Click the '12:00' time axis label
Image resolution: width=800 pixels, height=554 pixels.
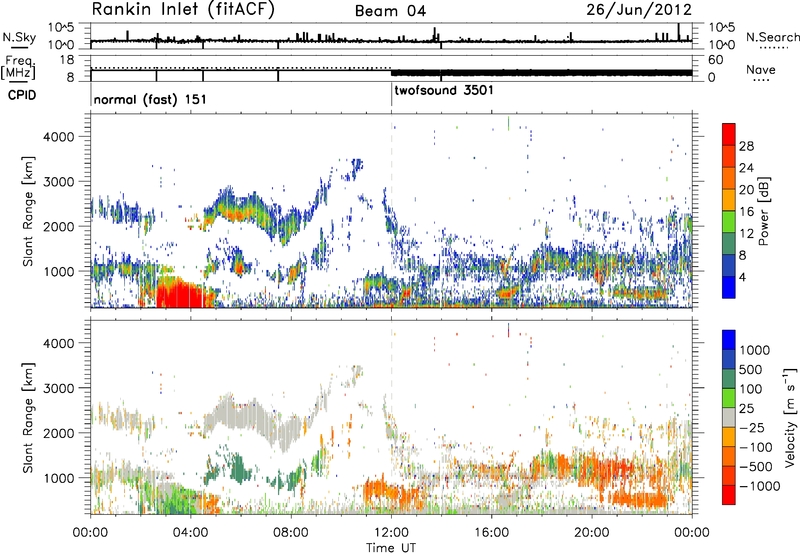coord(391,533)
